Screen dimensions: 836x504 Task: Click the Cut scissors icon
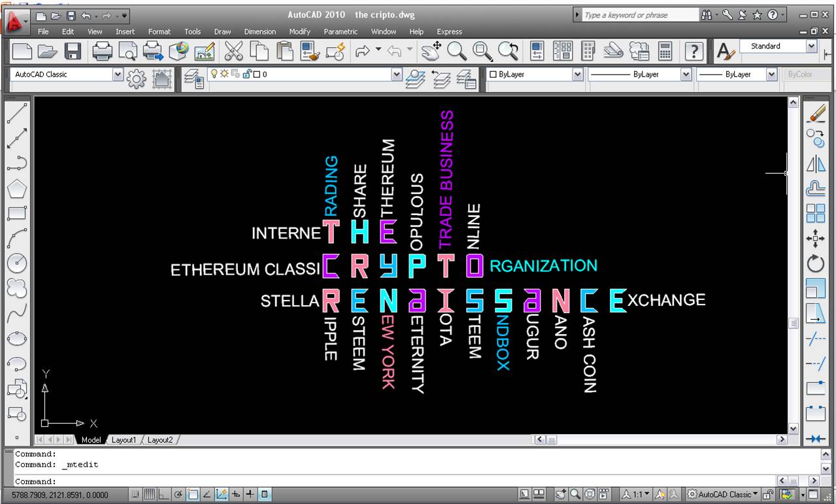[x=233, y=51]
